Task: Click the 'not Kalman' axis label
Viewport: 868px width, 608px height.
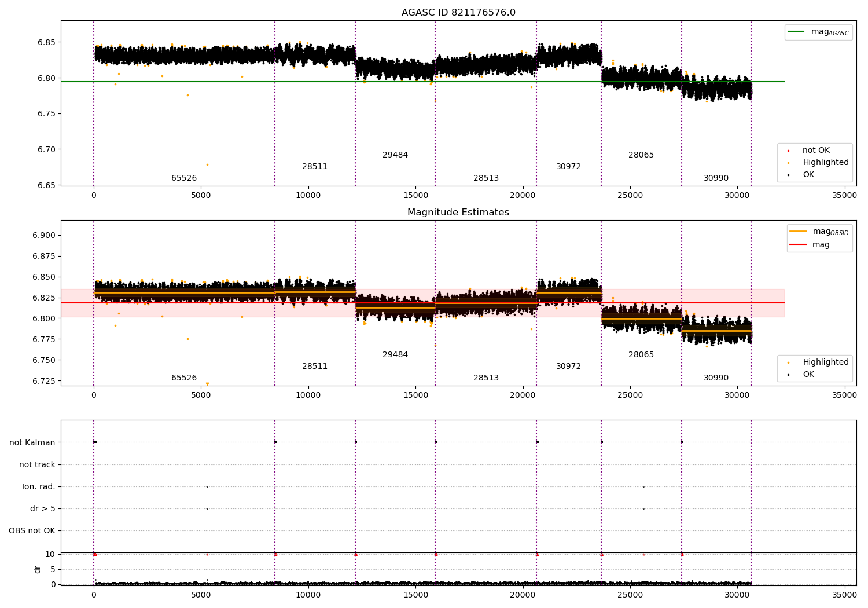Action: 32,443
